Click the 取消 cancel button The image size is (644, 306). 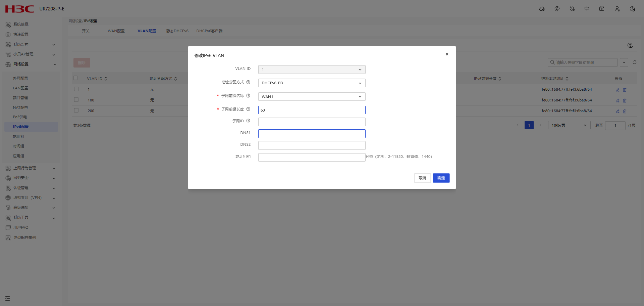coord(422,178)
